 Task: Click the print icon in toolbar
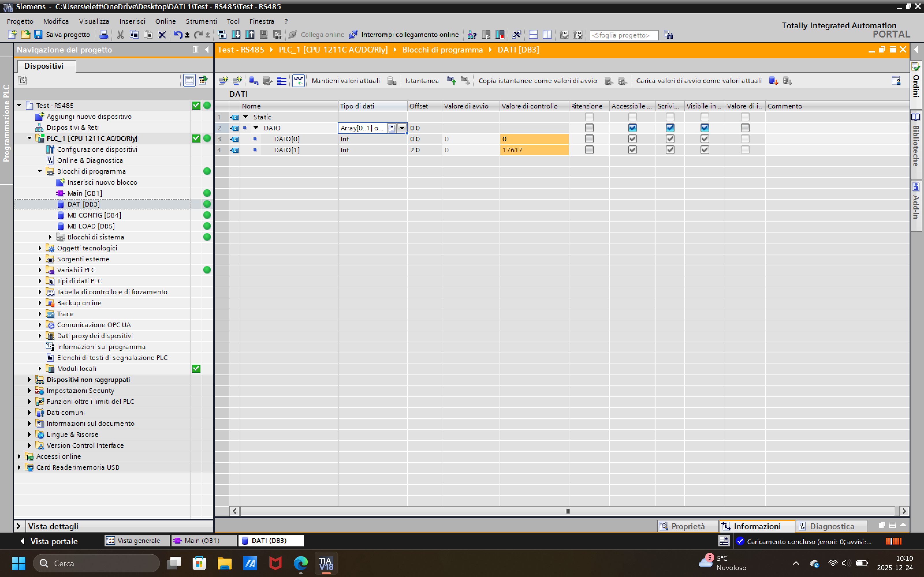pos(103,35)
